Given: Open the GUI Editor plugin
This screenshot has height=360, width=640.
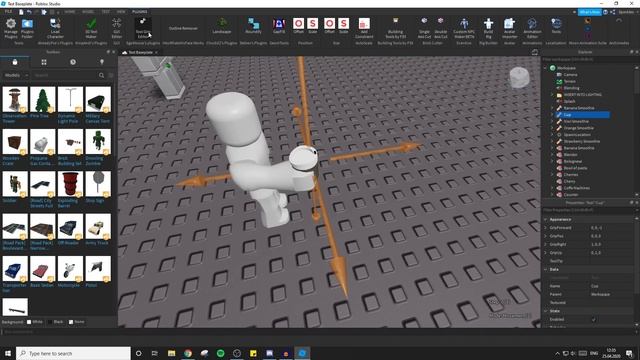Looking at the screenshot, I should (117, 28).
